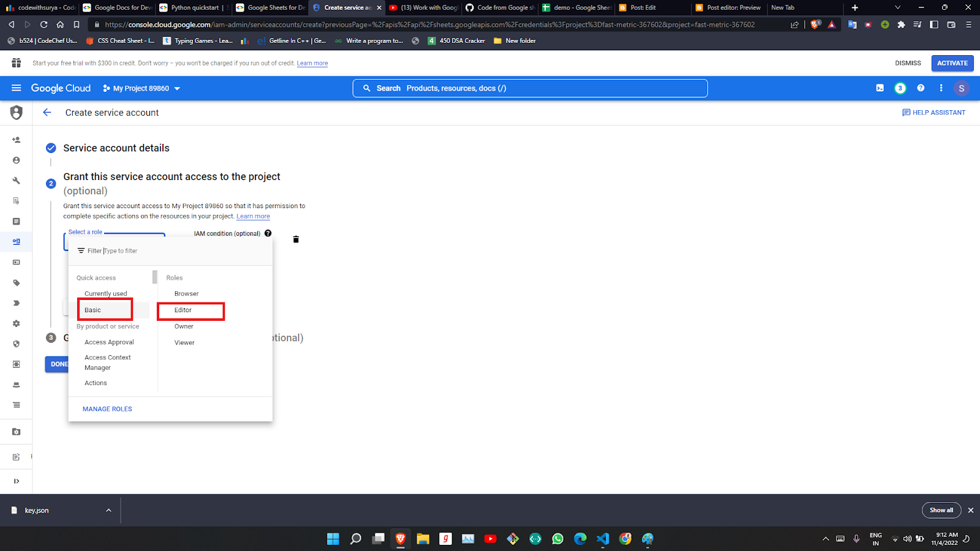
Task: Expand the key.json download options chevron
Action: (x=108, y=510)
